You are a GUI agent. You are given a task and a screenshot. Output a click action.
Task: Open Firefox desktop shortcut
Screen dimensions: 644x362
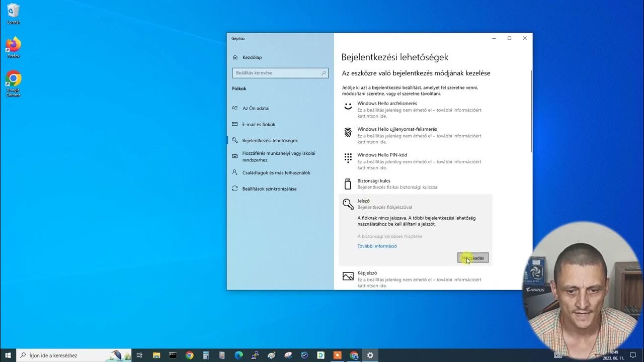[x=14, y=47]
